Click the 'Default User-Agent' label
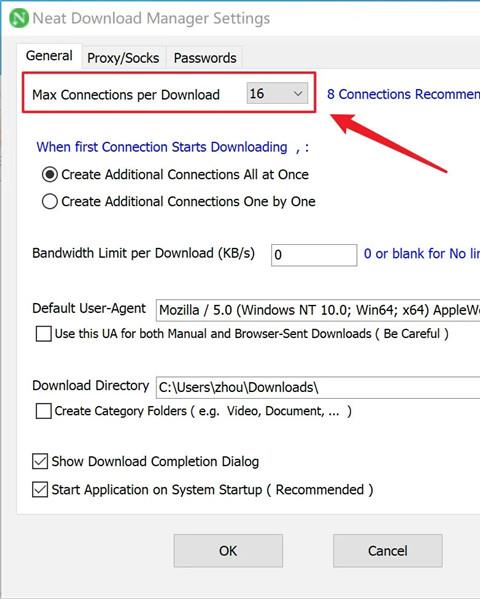Viewport: 480px width, 599px height. click(x=89, y=308)
